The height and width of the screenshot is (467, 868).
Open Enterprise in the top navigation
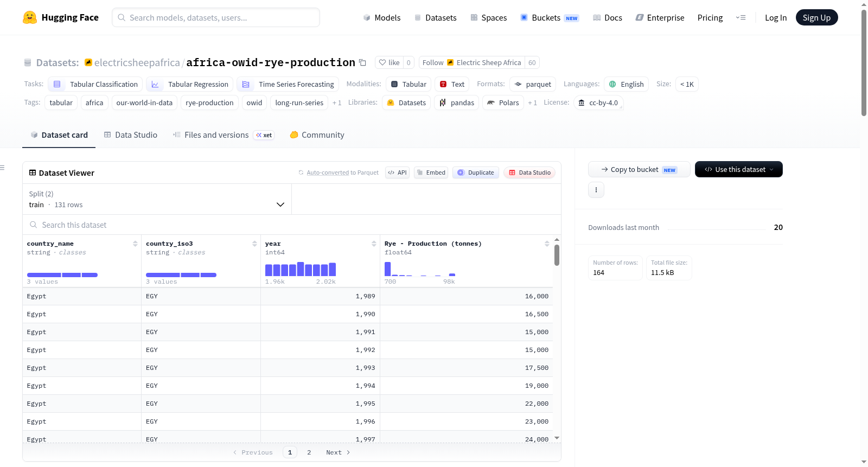(660, 18)
